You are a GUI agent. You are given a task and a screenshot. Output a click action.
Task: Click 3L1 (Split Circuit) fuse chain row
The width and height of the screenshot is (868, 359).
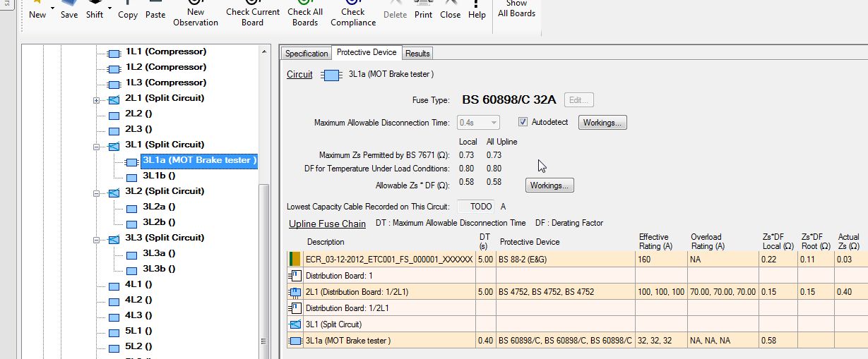pos(577,324)
